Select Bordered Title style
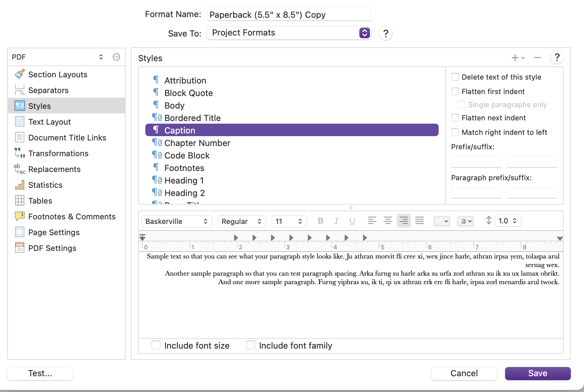Viewport: 584px width, 392px height. (292, 118)
